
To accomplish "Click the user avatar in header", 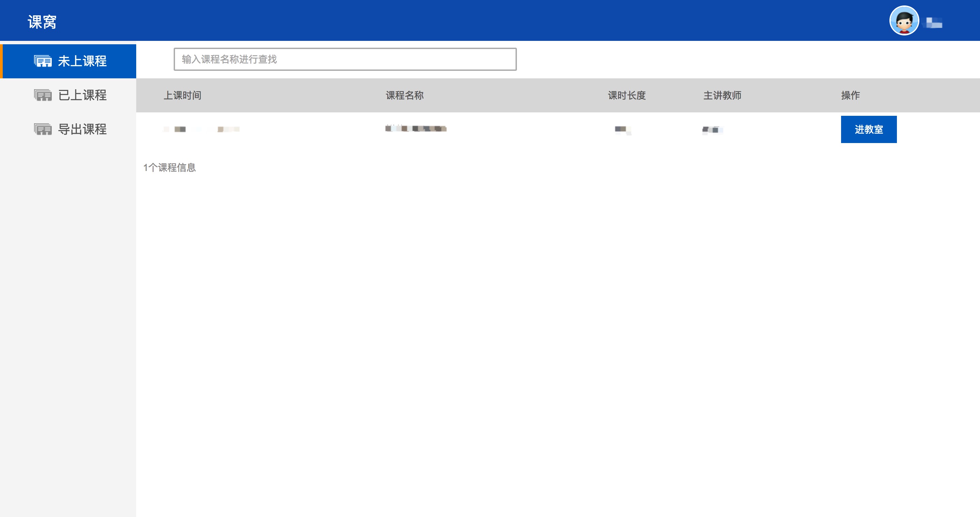I will pyautogui.click(x=904, y=20).
